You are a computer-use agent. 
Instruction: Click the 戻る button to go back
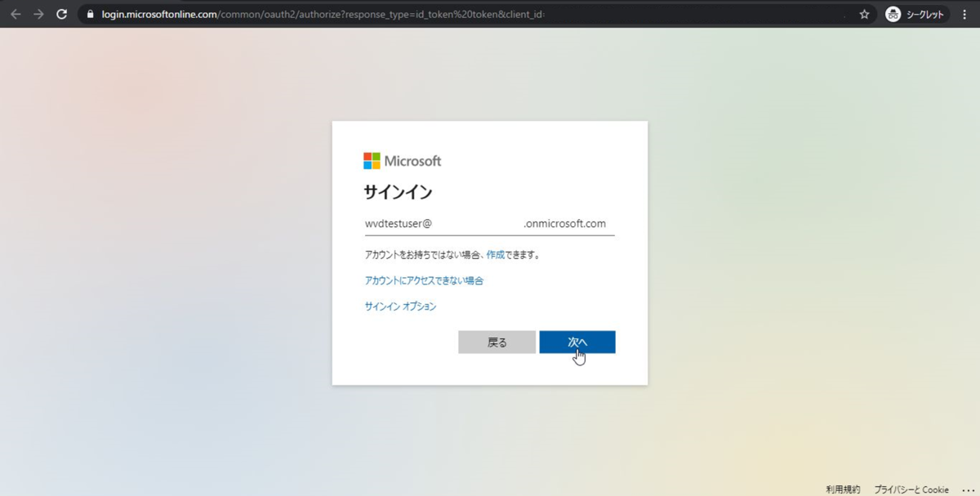pos(497,342)
